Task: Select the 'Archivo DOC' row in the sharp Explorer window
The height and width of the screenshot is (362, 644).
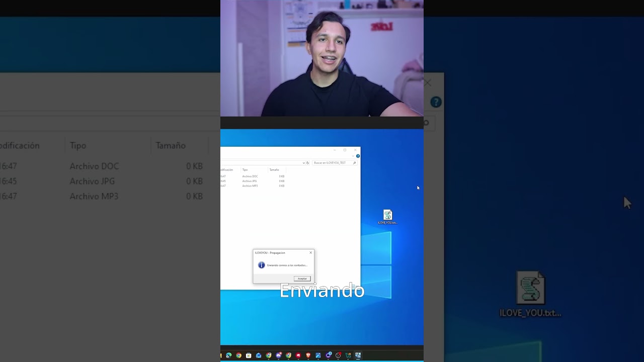Action: click(253, 176)
